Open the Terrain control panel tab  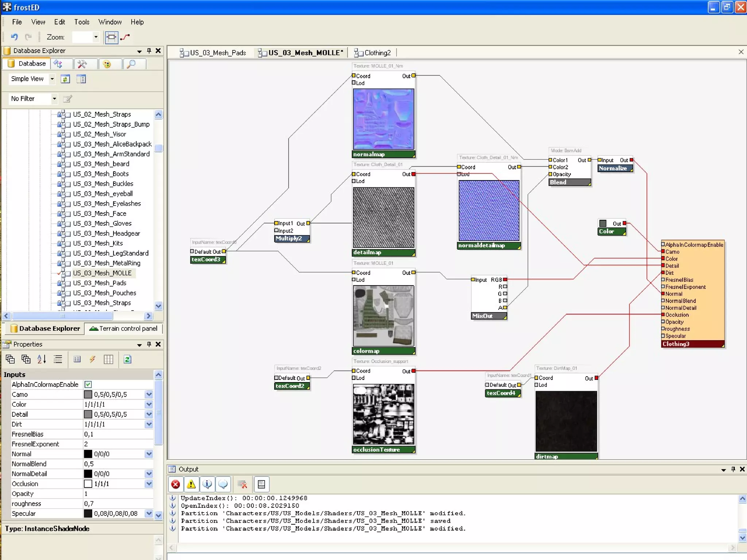click(x=124, y=328)
